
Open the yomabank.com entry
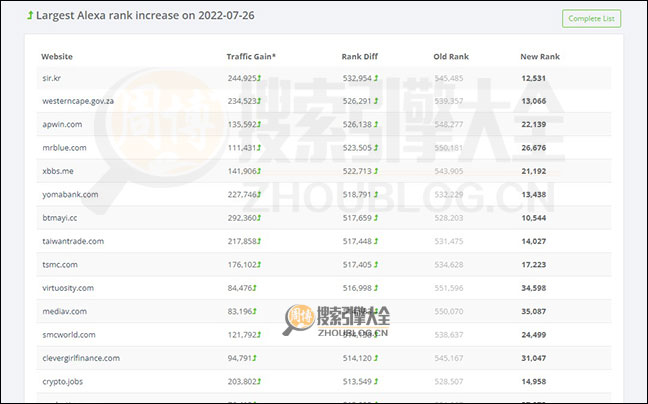(70, 195)
